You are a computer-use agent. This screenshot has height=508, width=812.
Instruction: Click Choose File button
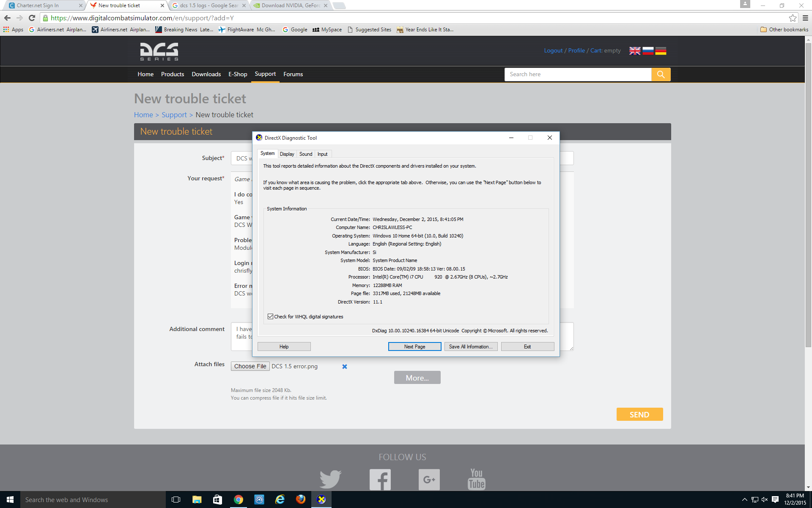click(250, 366)
